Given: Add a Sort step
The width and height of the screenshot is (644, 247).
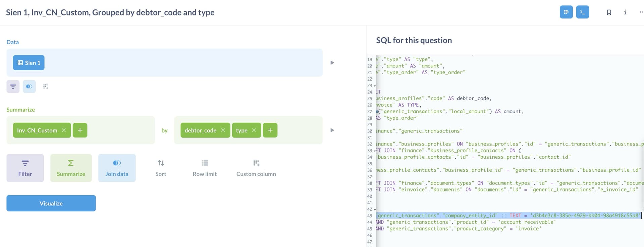Looking at the screenshot, I should pos(161,168).
